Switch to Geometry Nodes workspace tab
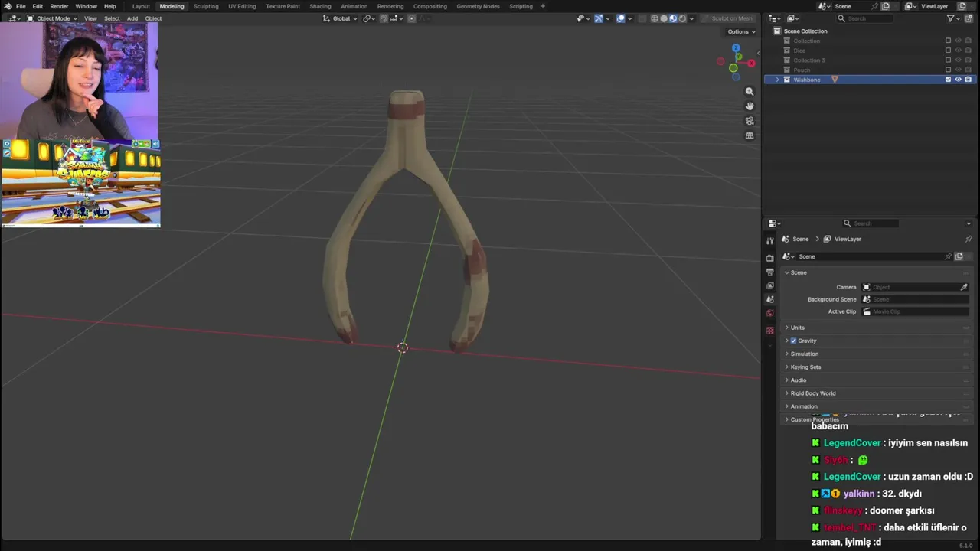 478,6
